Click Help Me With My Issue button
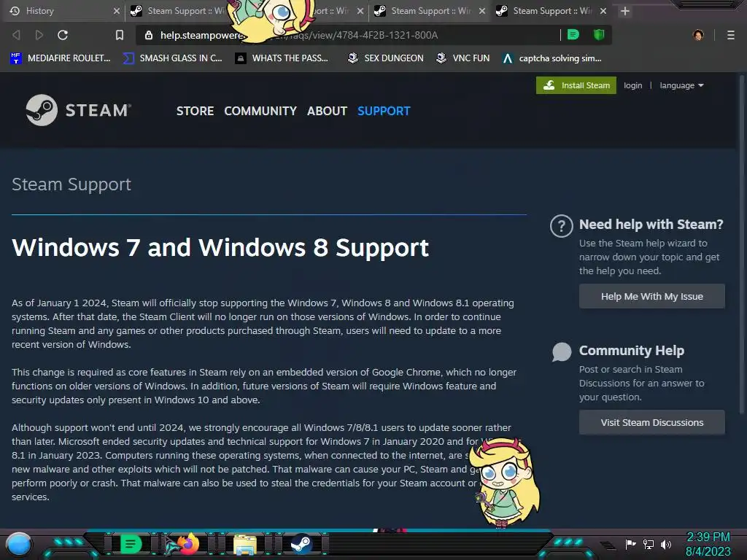 pos(651,296)
